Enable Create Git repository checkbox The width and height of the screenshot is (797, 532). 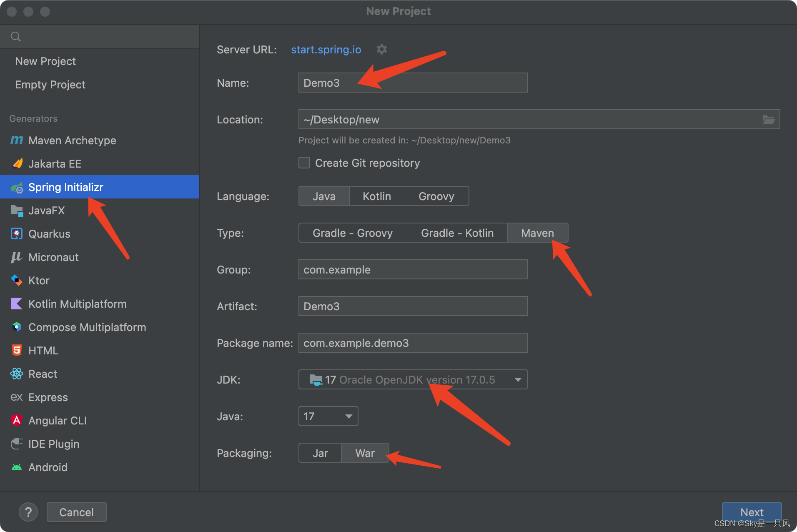[x=304, y=163]
